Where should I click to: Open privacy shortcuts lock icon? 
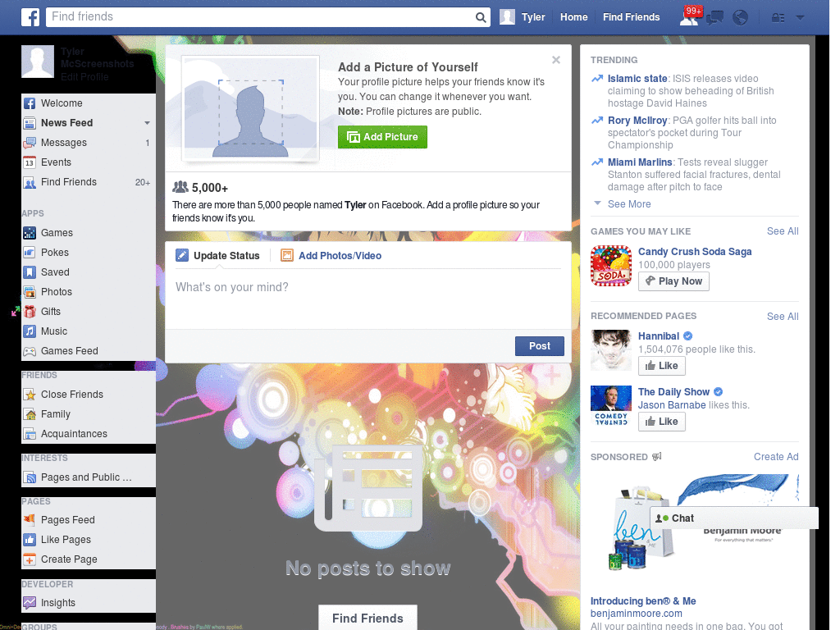[778, 18]
